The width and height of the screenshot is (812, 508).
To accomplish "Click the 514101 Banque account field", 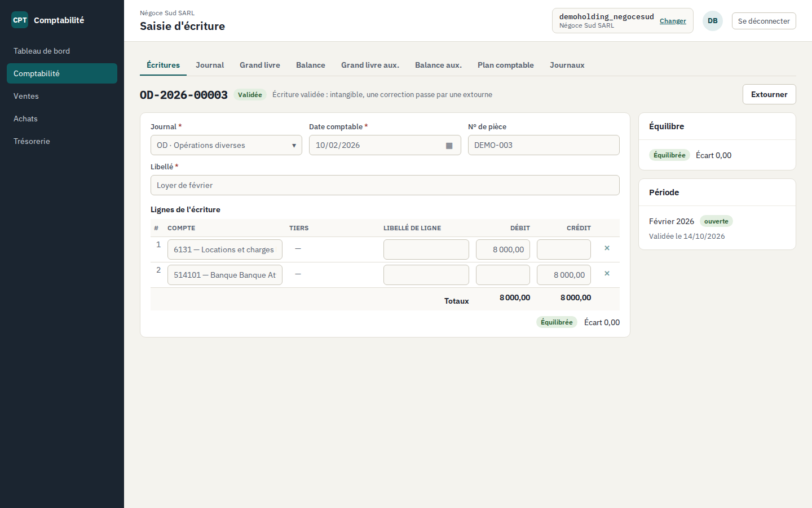I will click(225, 275).
